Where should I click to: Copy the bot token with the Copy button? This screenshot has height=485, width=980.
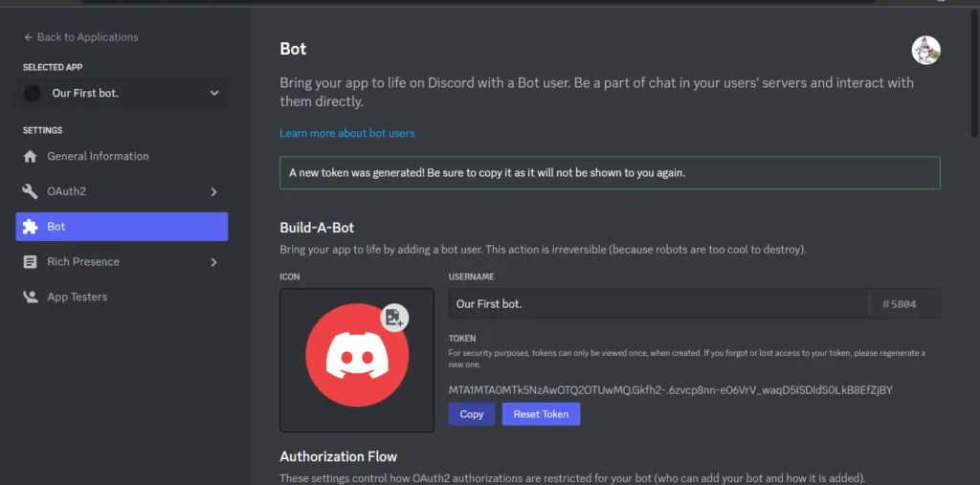coord(471,414)
